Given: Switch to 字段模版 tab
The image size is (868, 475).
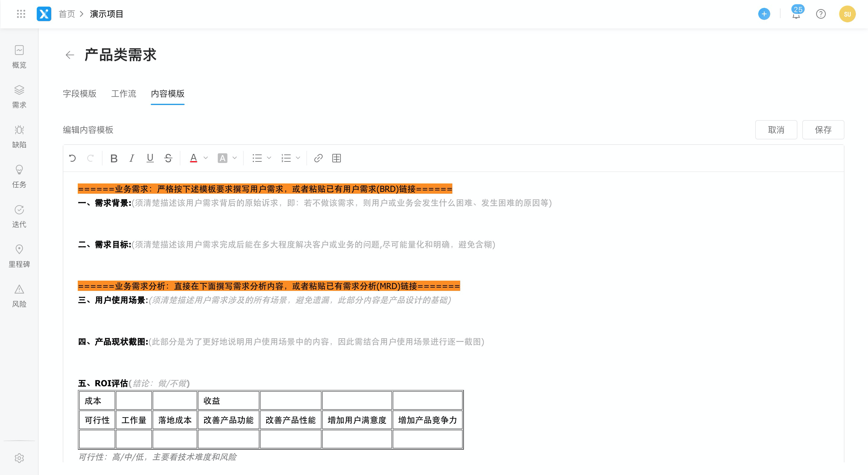Looking at the screenshot, I should [x=80, y=93].
